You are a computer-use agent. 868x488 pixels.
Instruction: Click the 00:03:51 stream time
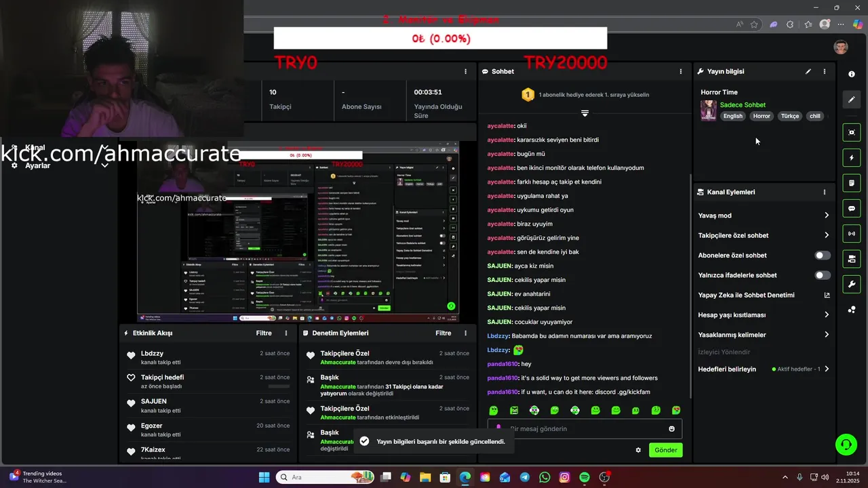click(428, 92)
